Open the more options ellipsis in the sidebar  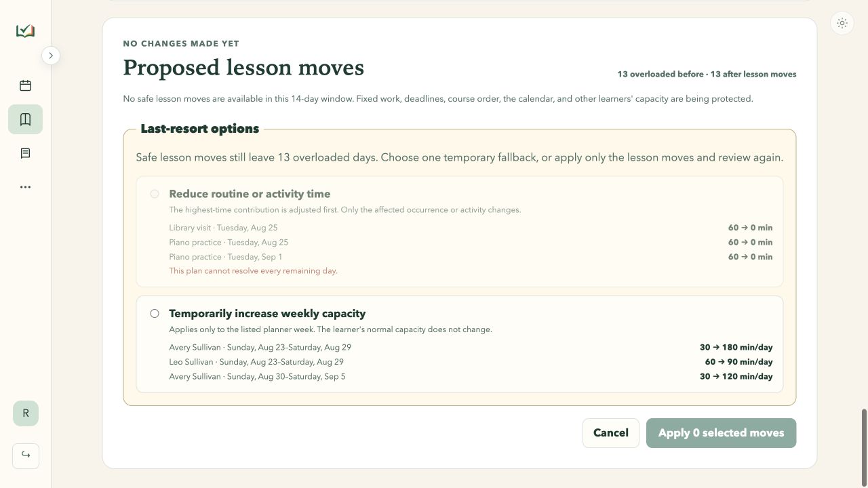point(25,187)
